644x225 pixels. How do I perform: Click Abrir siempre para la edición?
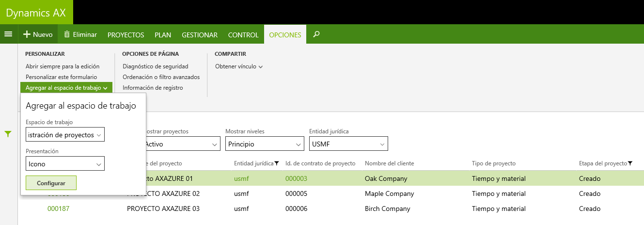(x=63, y=66)
